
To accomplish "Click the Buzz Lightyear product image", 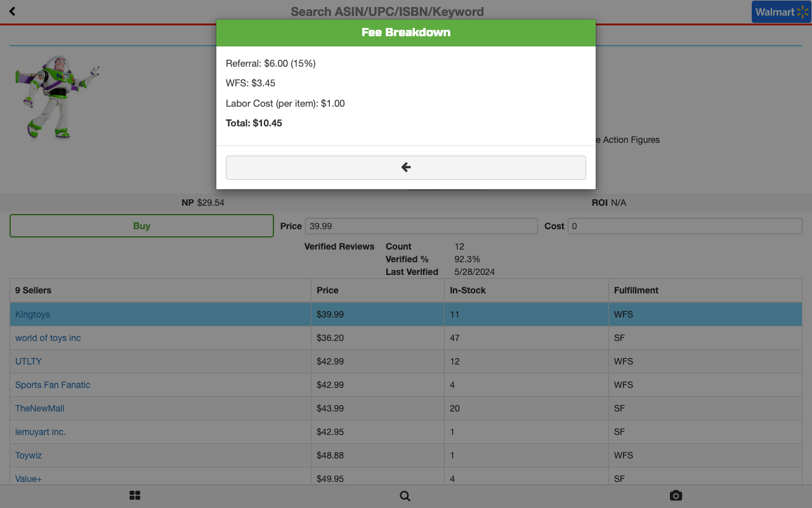I will coord(57,97).
